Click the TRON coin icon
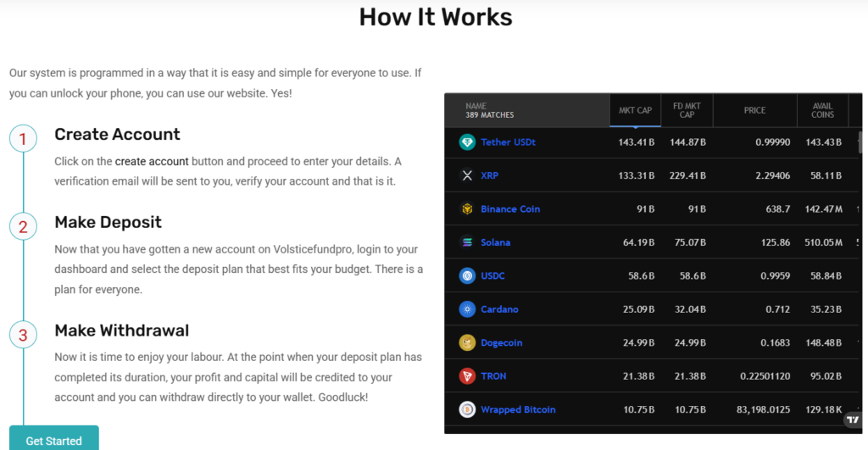 click(467, 376)
